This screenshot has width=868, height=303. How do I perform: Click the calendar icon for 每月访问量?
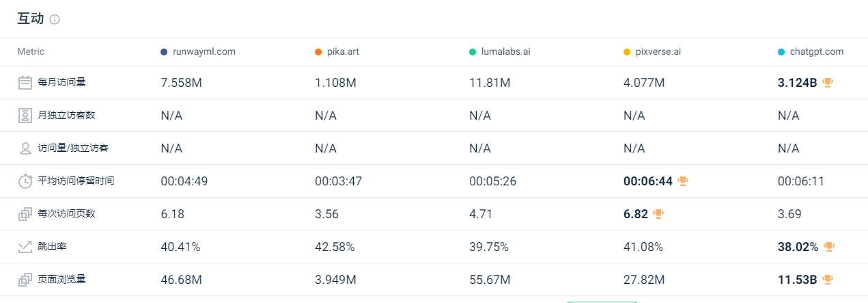tap(25, 83)
